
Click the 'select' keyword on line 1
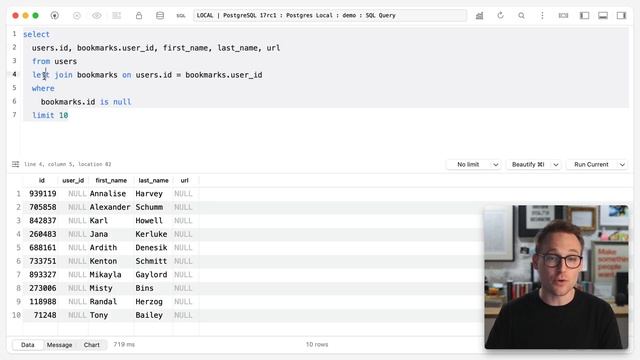click(36, 34)
